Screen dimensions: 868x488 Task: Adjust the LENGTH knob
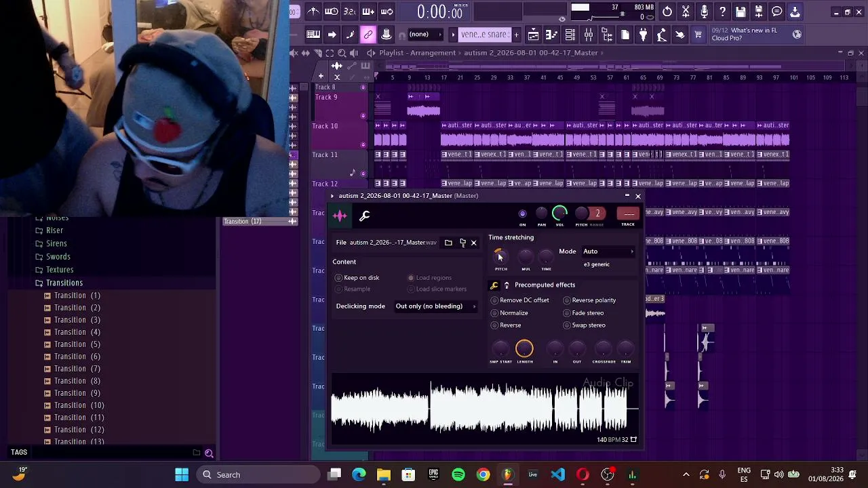(x=524, y=348)
